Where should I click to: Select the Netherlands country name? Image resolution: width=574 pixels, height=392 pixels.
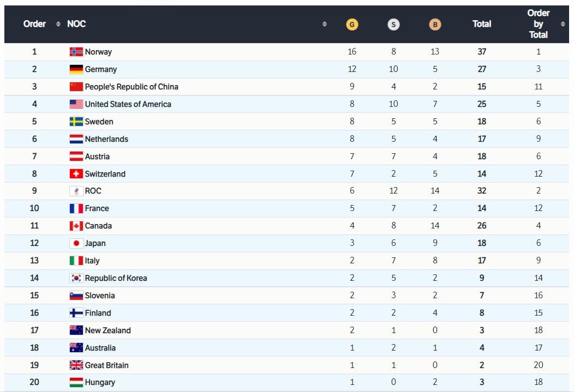pos(106,139)
